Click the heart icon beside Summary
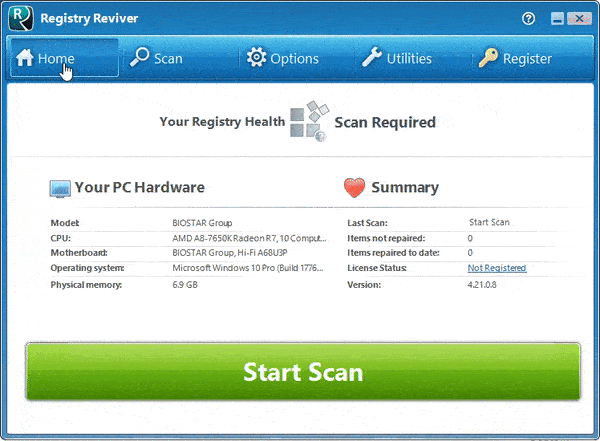 pos(354,188)
